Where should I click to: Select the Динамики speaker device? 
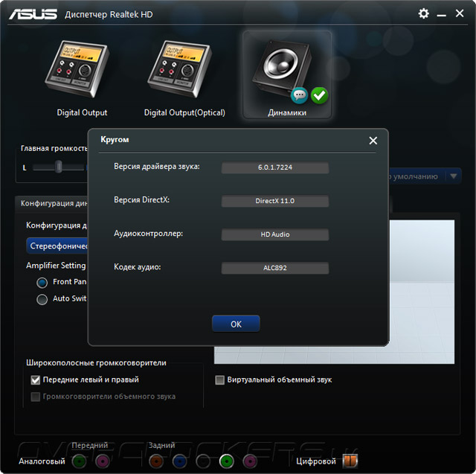[x=286, y=74]
